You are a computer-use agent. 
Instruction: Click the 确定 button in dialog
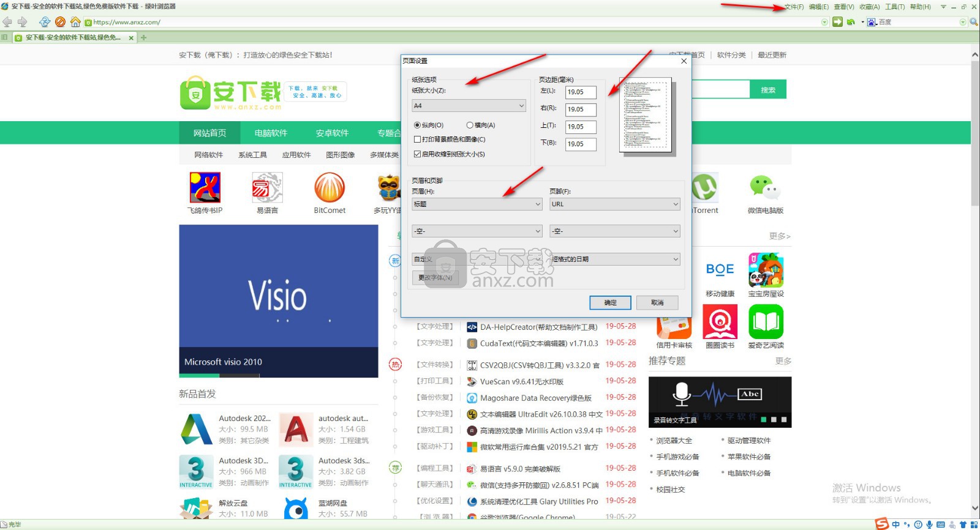[611, 302]
